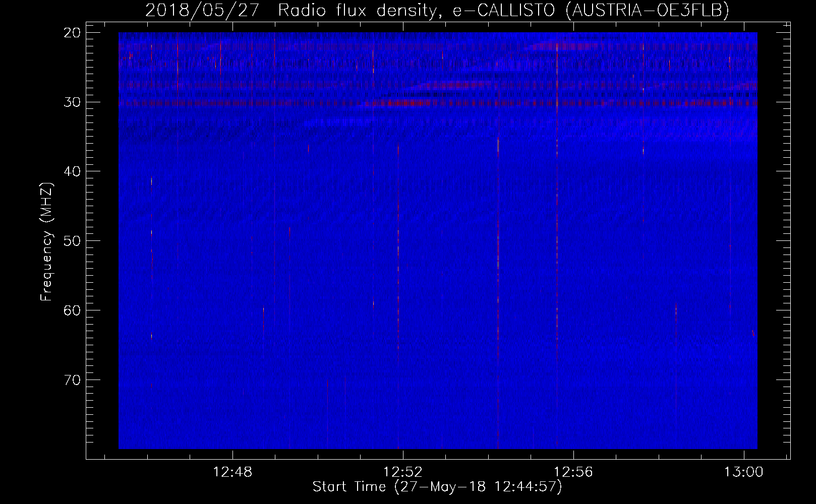Click the "20" frequency tick label
The image size is (816, 504).
pos(73,33)
